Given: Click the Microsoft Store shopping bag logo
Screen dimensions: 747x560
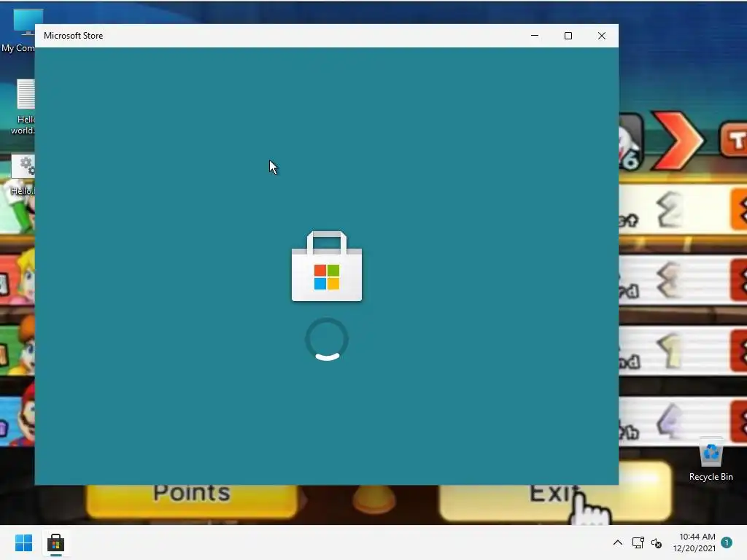Looking at the screenshot, I should pyautogui.click(x=327, y=266).
